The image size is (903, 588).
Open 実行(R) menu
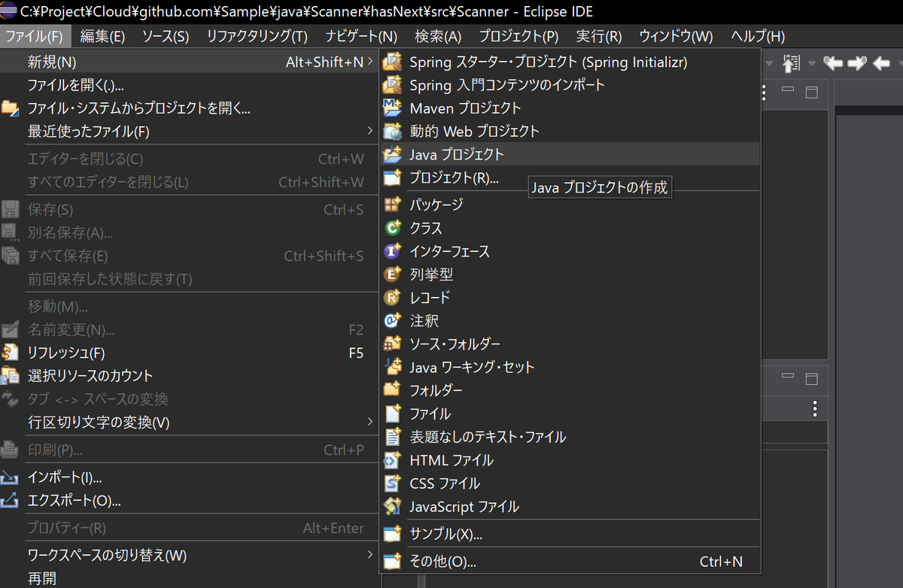(599, 36)
